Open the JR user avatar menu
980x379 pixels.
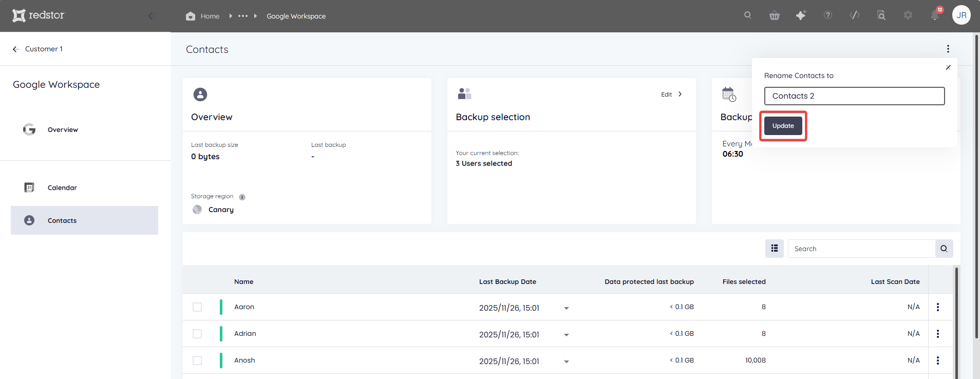tap(962, 15)
